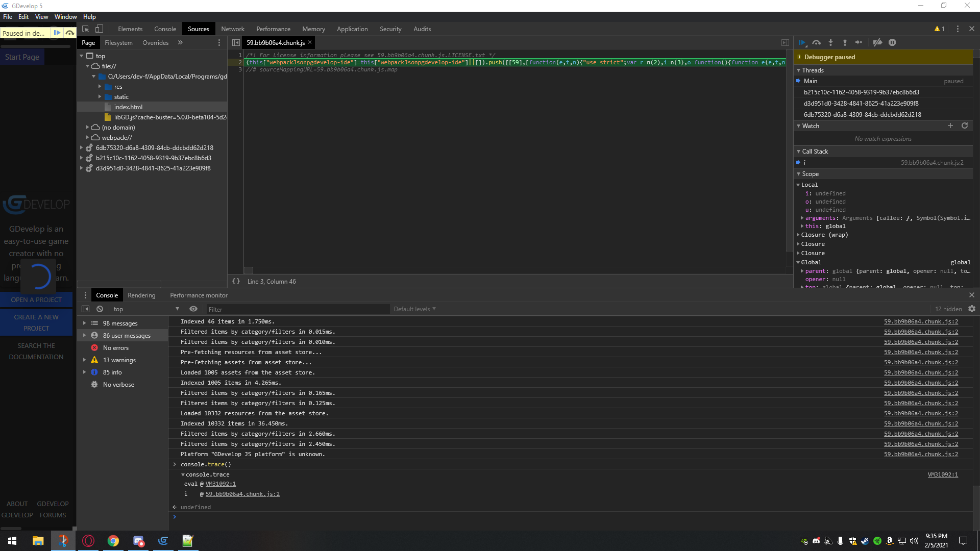Toggle the device toolbar icon
The width and height of the screenshot is (980, 551).
(x=99, y=29)
